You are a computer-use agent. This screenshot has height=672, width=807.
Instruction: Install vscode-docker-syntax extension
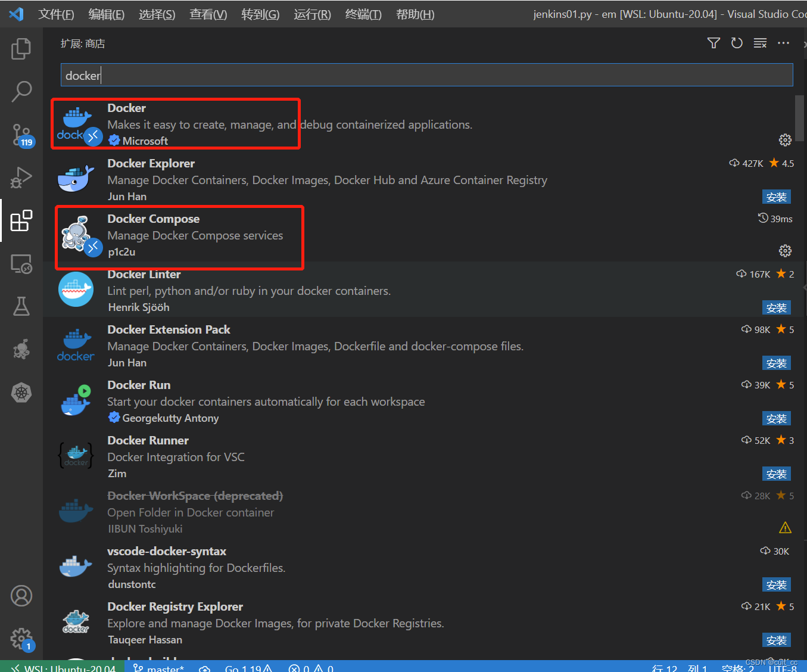[777, 585]
